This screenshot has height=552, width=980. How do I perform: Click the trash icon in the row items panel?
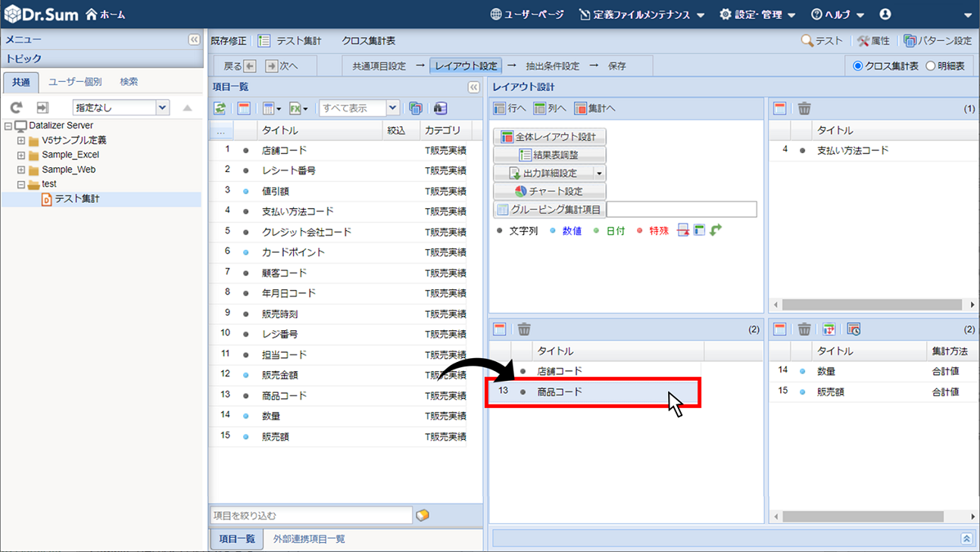point(524,329)
